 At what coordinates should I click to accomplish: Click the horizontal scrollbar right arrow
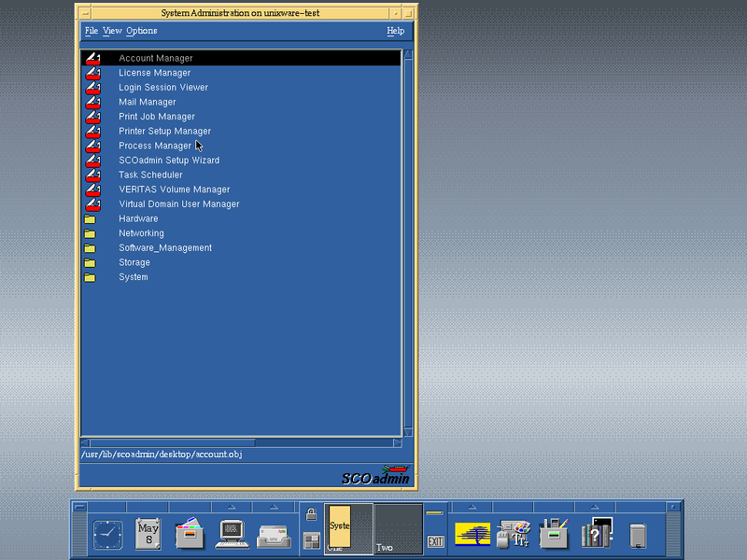tap(398, 442)
